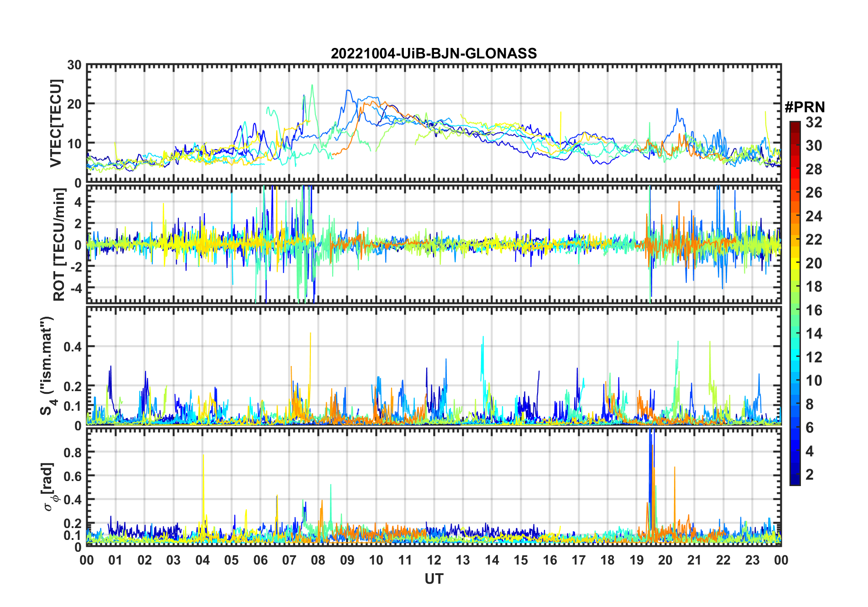868x607 pixels.
Task: Click inside the S4 scintillation panel
Action: [434, 366]
